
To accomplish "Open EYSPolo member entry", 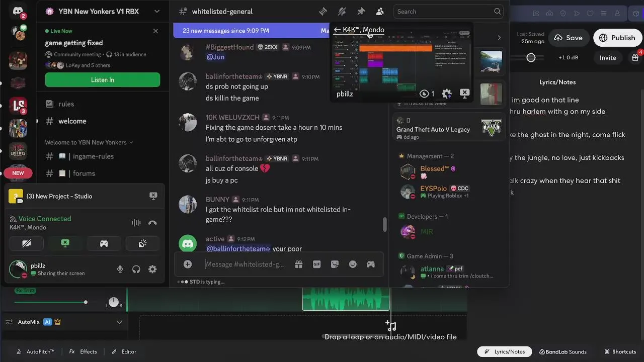I will (448, 192).
